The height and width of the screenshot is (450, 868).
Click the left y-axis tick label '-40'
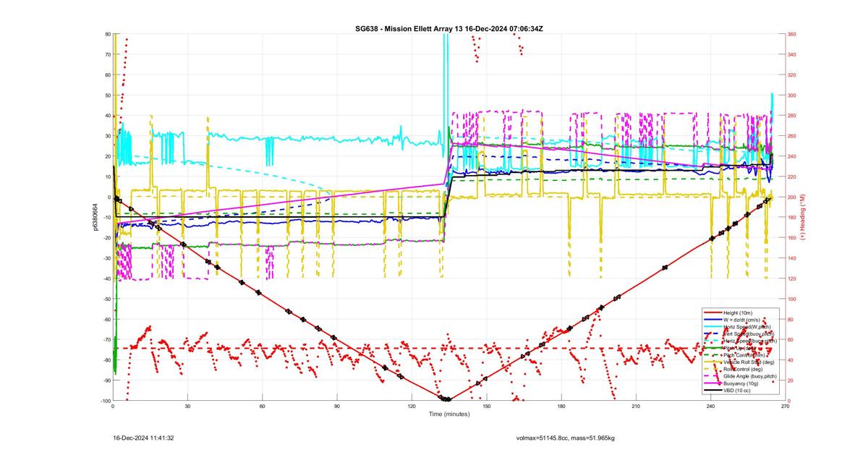click(106, 279)
